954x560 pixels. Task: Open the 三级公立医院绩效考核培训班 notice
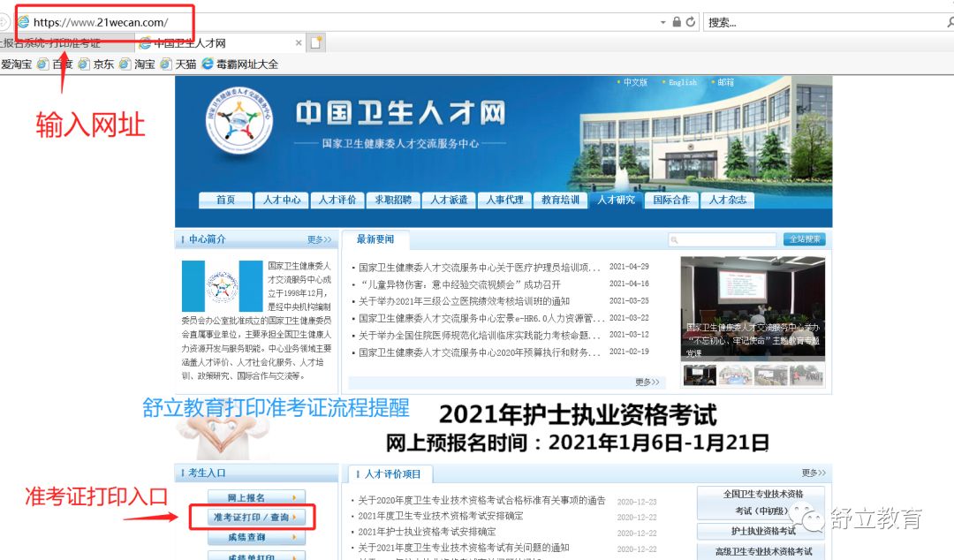465,301
